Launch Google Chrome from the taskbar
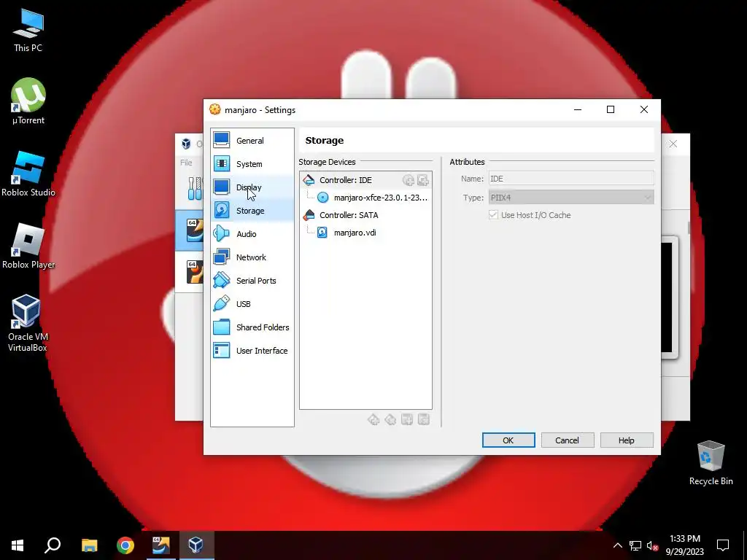This screenshot has width=747, height=560. click(x=125, y=545)
